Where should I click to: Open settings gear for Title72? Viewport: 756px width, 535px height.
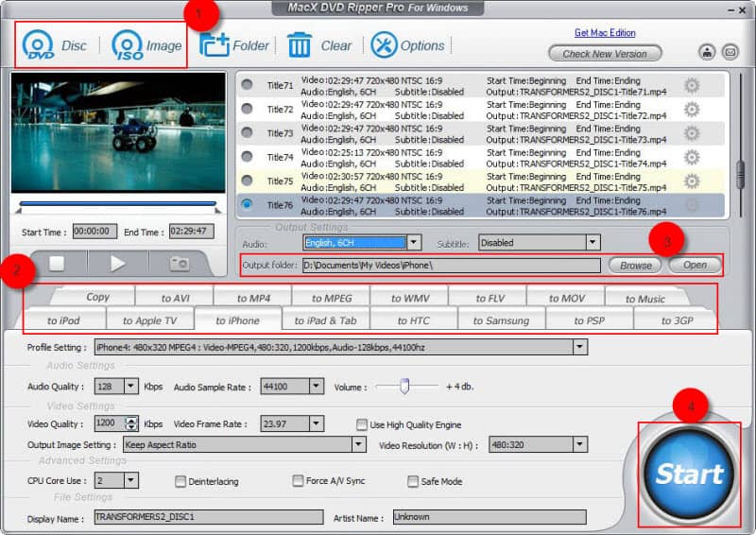tap(692, 110)
